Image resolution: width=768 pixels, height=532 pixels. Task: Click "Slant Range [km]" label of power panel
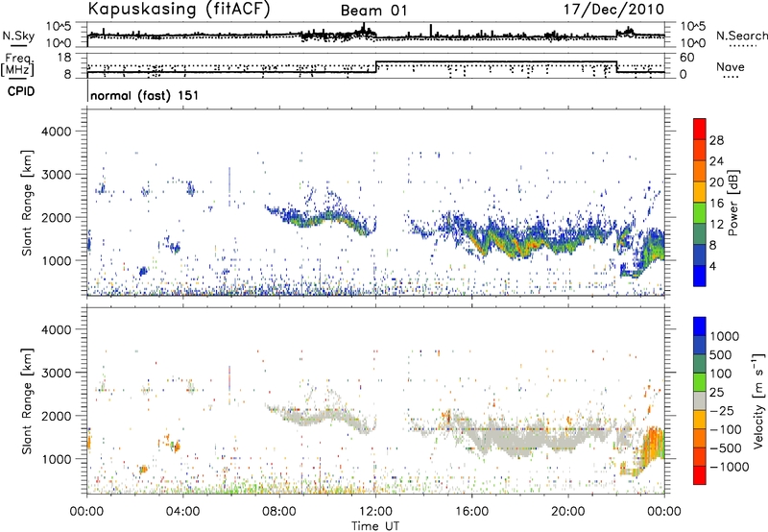click(28, 203)
